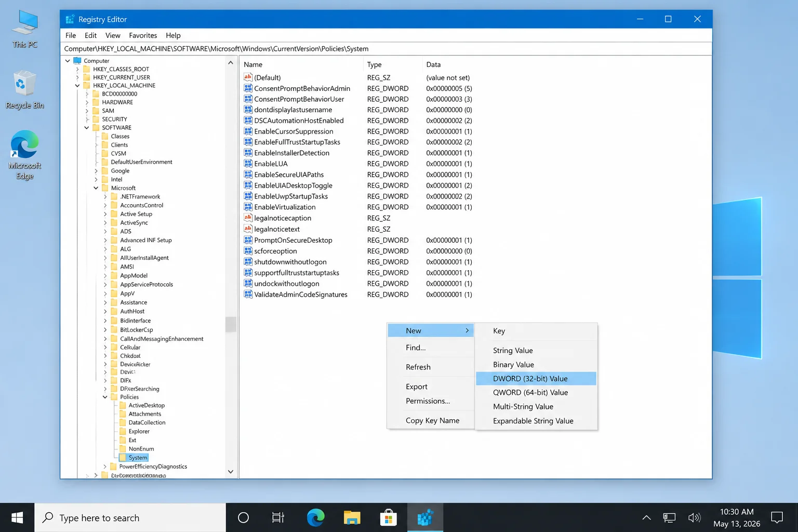Click the Name column header
The image size is (798, 532).
click(x=301, y=64)
